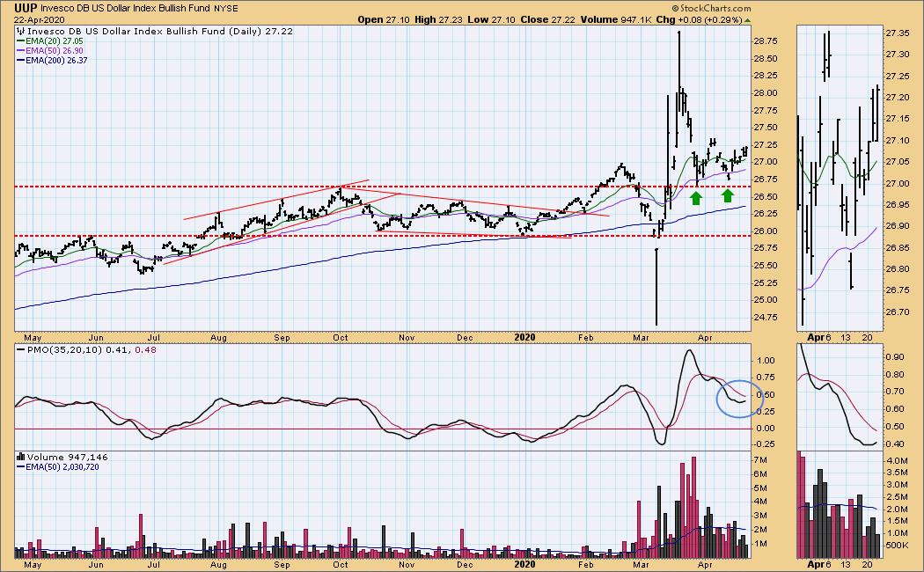Click the Low 27.10 value
The image size is (924, 572).
pos(491,19)
